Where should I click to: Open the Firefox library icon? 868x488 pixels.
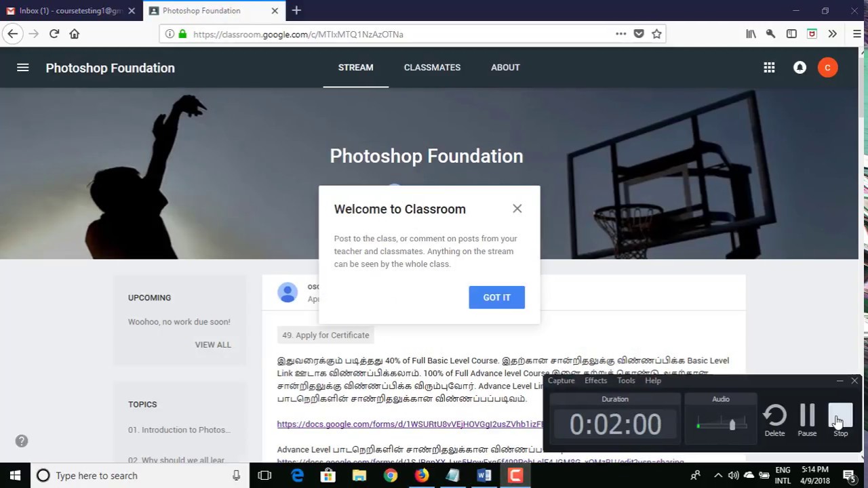coord(751,34)
